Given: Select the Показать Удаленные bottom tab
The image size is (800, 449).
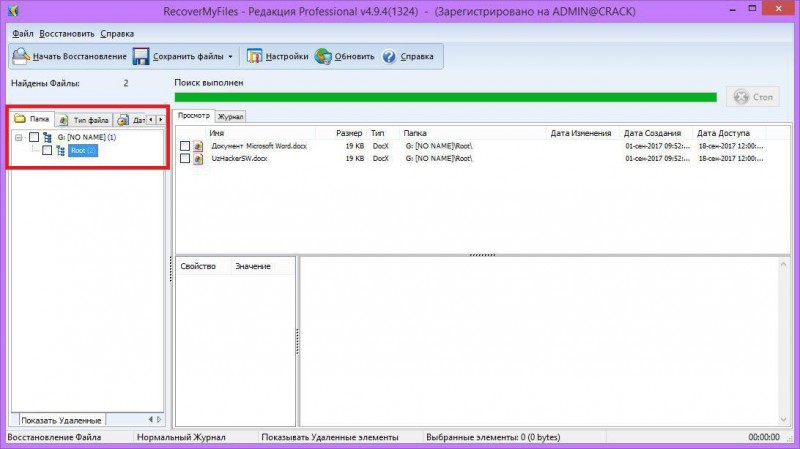Looking at the screenshot, I should click(61, 420).
